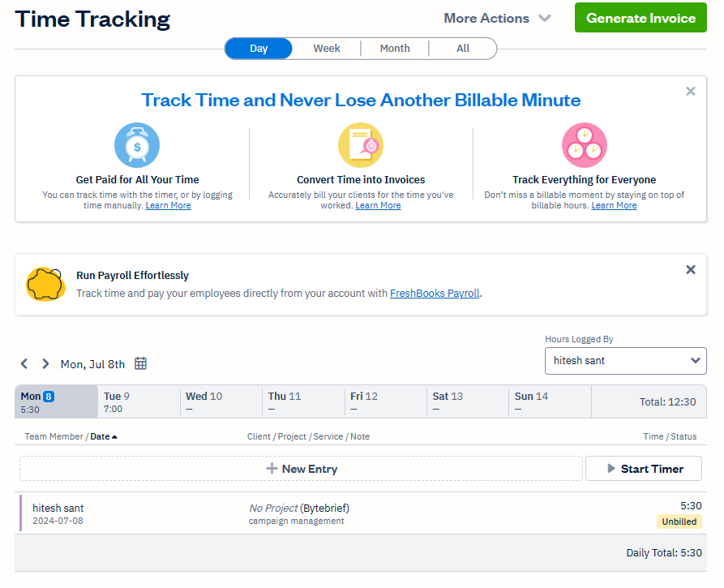Open the FreshBooks Payroll link
This screenshot has width=724, height=588.
tap(435, 293)
